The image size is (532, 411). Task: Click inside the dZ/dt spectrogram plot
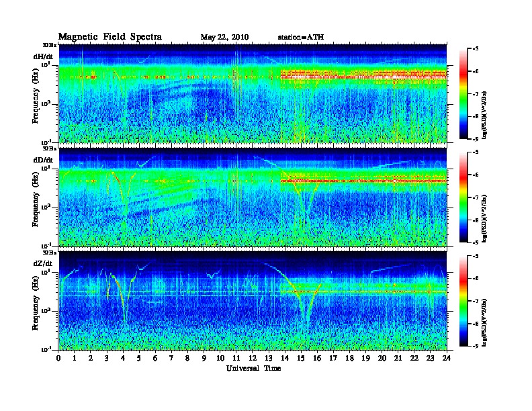coord(253,301)
